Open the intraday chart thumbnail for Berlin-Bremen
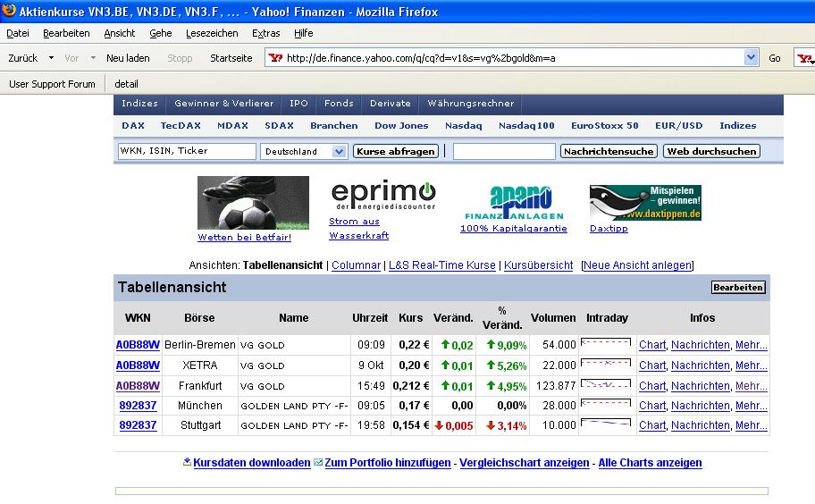815x504 pixels. pyautogui.click(x=606, y=344)
